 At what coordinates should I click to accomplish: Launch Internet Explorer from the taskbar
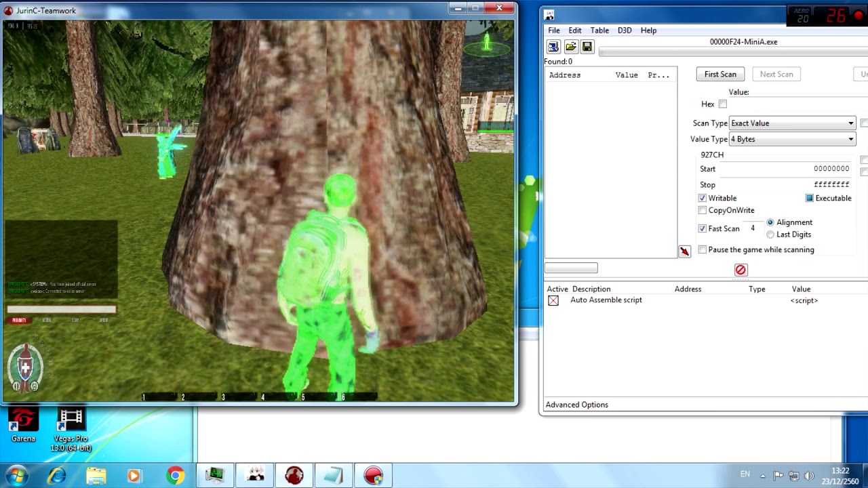pos(57,476)
